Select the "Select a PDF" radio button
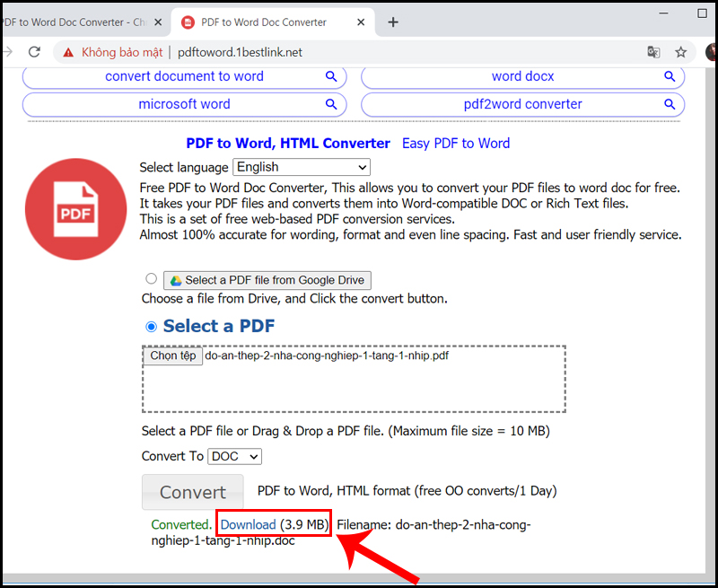This screenshot has height=588, width=718. click(x=151, y=326)
